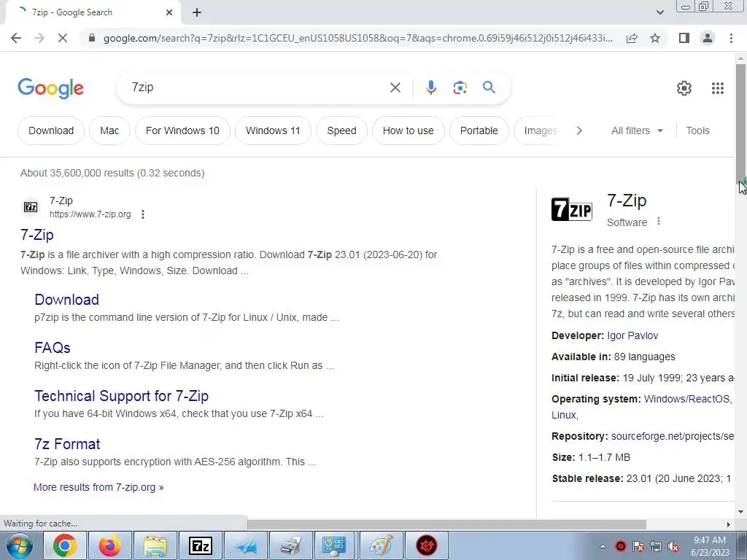Click the browser back arrow
Viewport: 747px width, 560px height.
coord(16,38)
